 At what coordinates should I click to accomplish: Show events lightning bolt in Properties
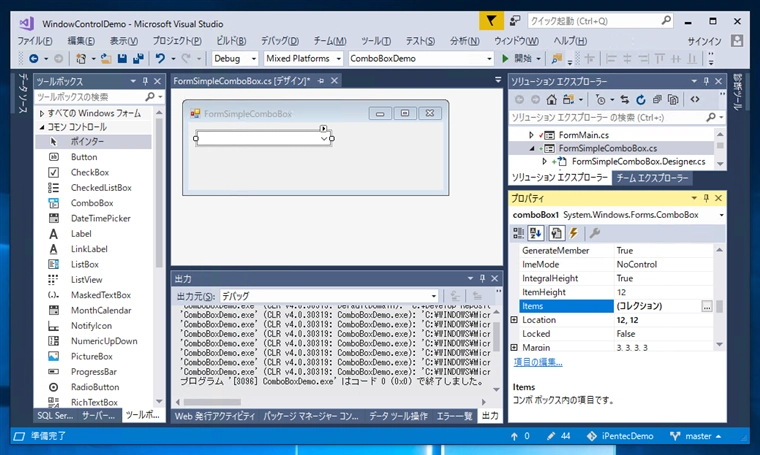pyautogui.click(x=574, y=234)
